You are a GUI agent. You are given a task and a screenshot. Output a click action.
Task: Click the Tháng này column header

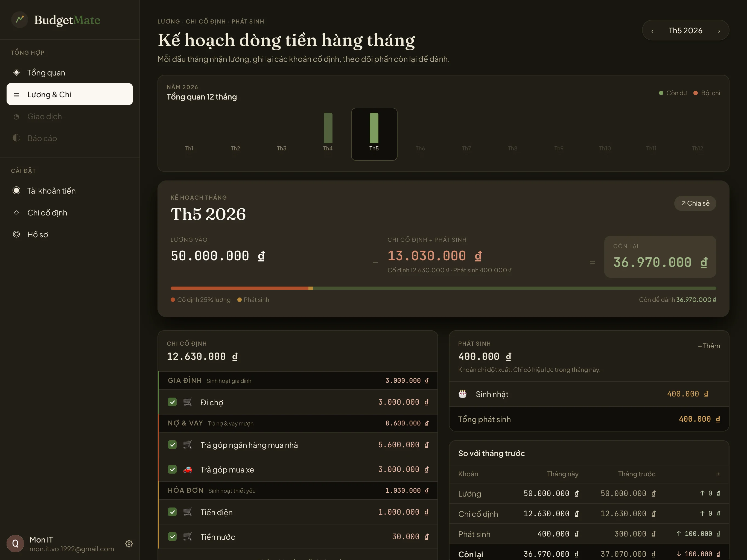coord(563,474)
